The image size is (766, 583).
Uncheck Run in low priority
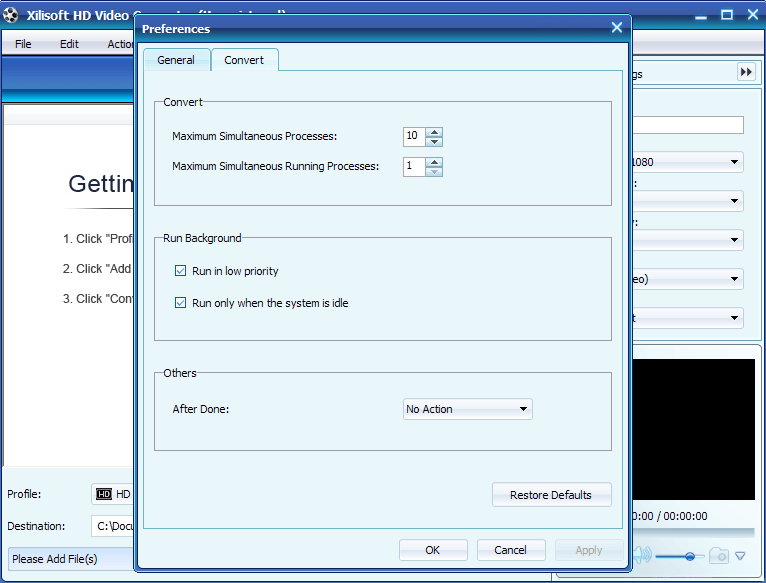pyautogui.click(x=180, y=271)
